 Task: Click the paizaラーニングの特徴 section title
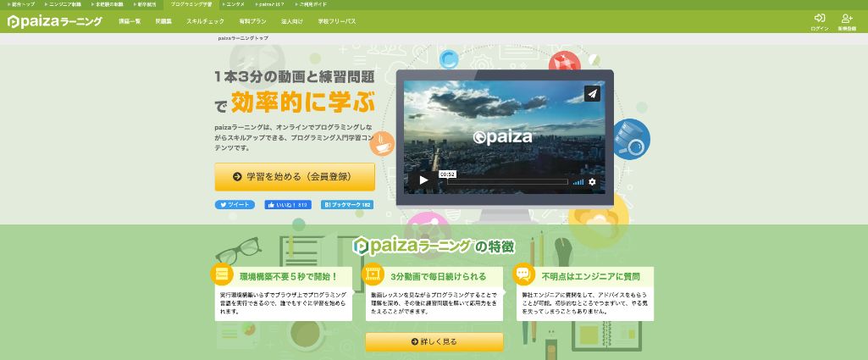click(x=434, y=246)
